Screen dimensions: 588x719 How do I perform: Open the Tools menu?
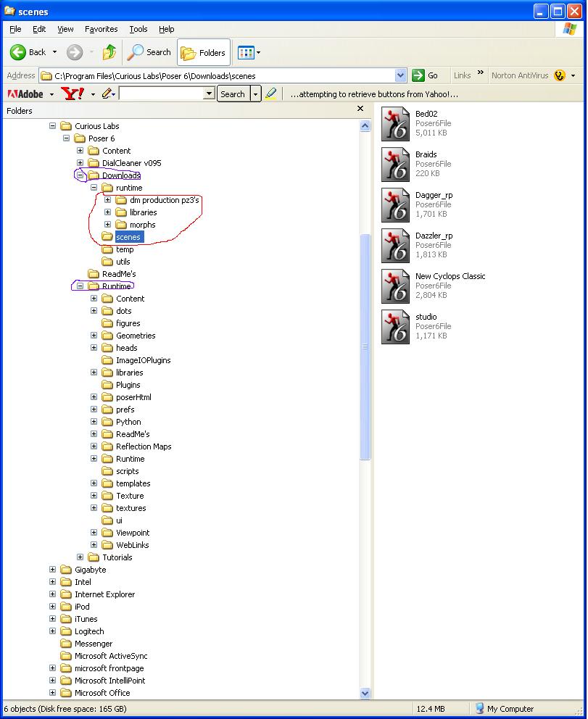pyautogui.click(x=138, y=29)
